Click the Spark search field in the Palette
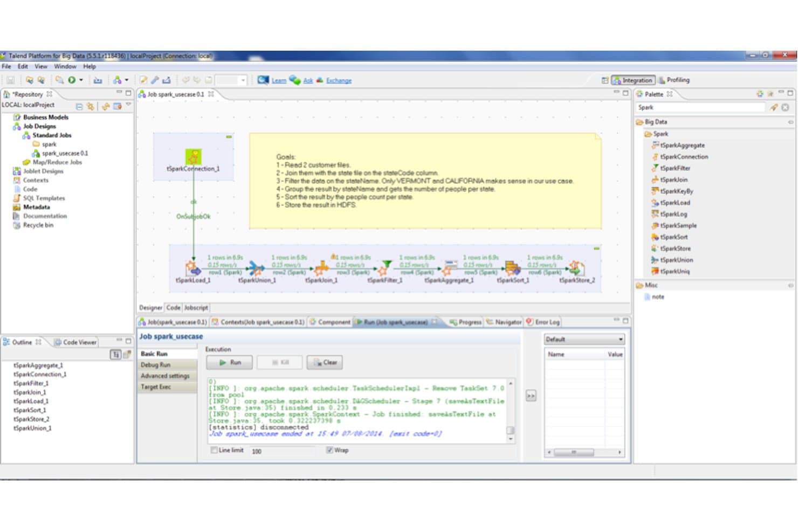798x532 pixels. pyautogui.click(x=700, y=107)
